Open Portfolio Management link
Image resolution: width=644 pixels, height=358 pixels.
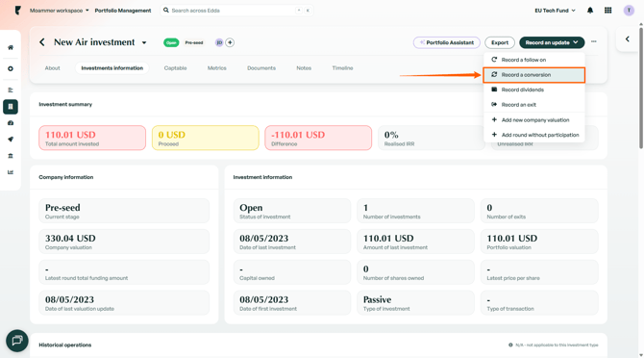123,11
